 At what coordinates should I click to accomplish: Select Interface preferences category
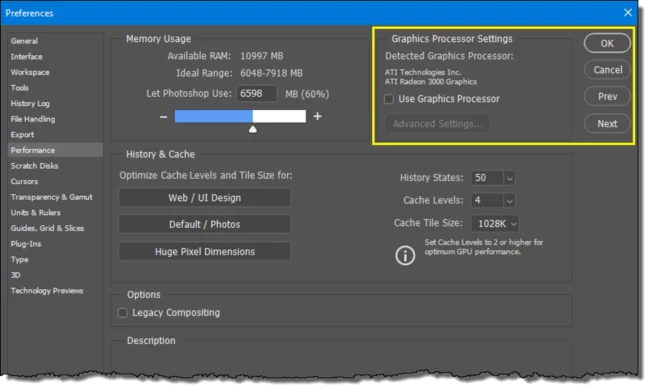[x=55, y=57]
